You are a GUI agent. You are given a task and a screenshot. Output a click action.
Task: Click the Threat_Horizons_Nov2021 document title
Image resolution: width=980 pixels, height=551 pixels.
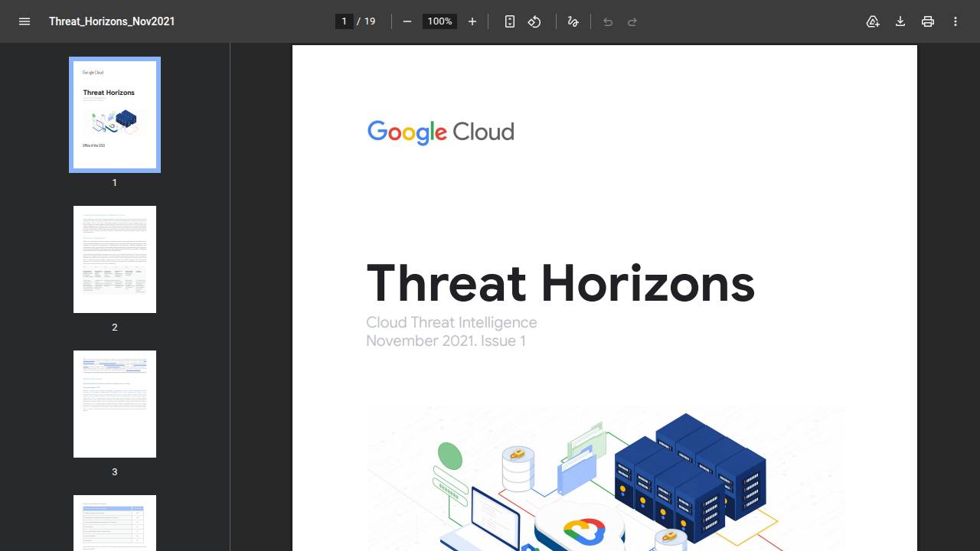point(112,21)
